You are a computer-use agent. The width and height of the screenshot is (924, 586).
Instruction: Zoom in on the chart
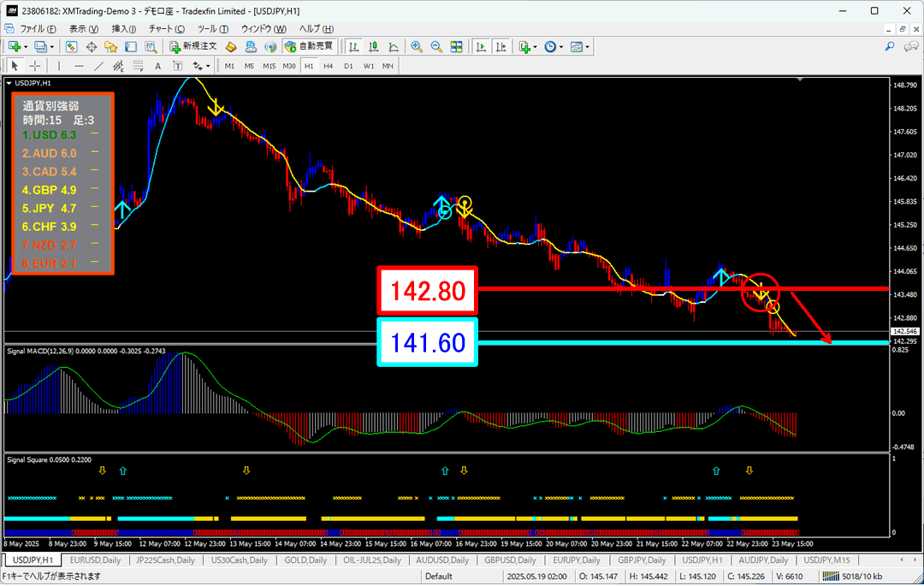click(x=417, y=46)
